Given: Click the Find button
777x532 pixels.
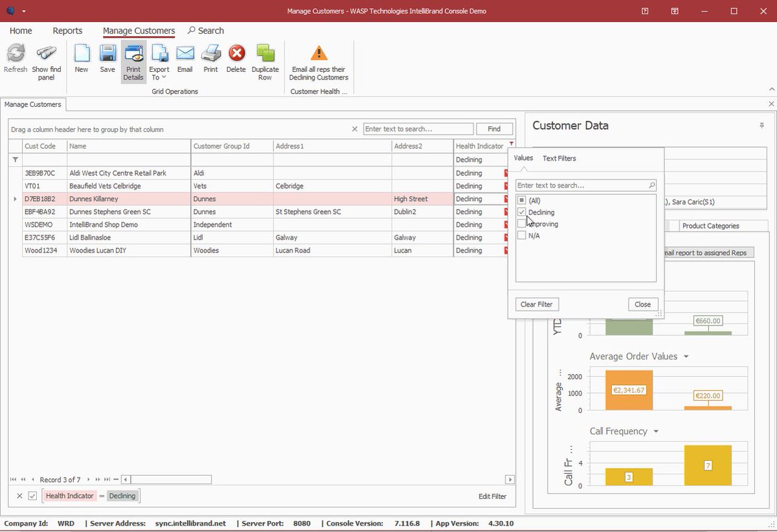Looking at the screenshot, I should [x=494, y=129].
